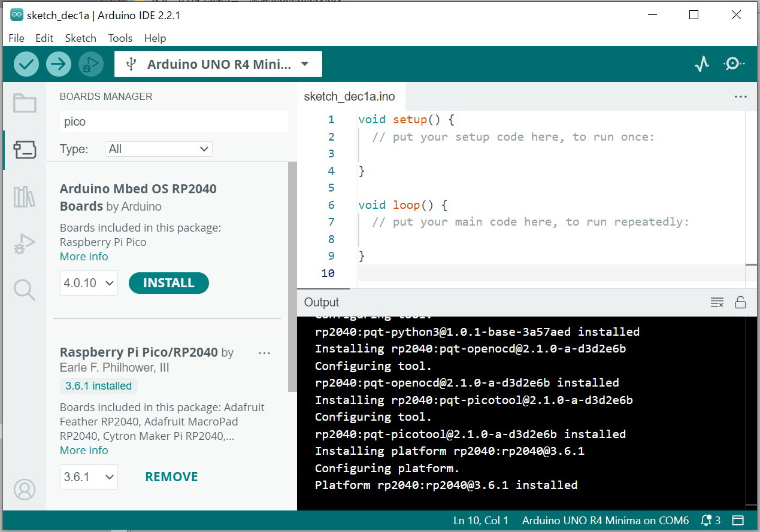760x532 pixels.
Task: Open More info for Arduino Mbed OS
Action: tap(84, 257)
